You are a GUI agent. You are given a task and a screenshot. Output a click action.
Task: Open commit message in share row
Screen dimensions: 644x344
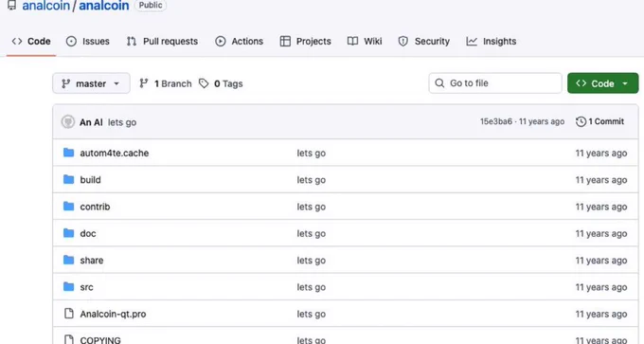click(312, 261)
